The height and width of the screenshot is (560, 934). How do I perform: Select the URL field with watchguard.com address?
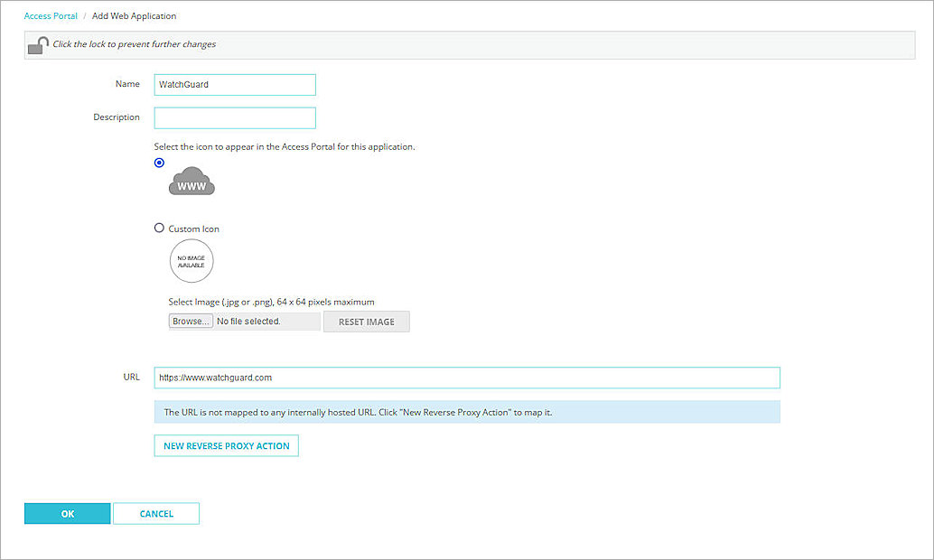[x=466, y=378]
